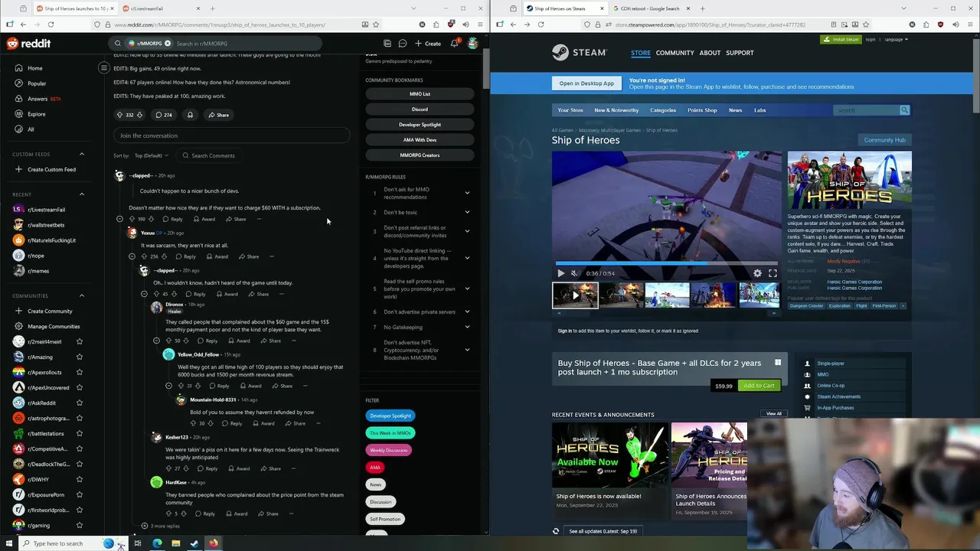This screenshot has height=551, width=980.
Task: Open r/wallstreetbets in recent list
Action: coord(46,225)
